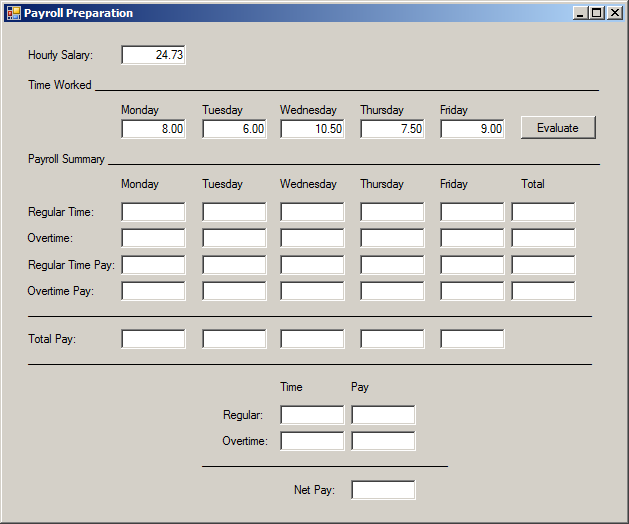Click the 'Total Pay:' label
The width and height of the screenshot is (629, 524).
pos(52,339)
